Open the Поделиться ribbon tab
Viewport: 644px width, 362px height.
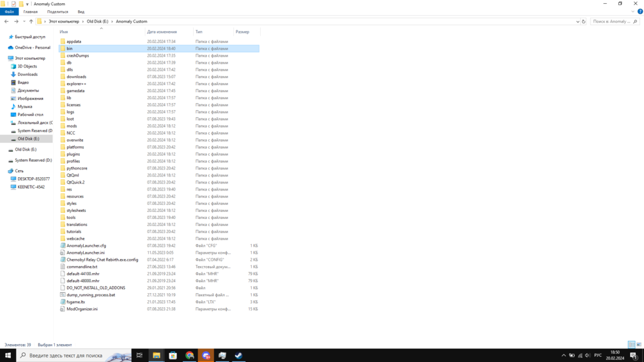pos(57,12)
